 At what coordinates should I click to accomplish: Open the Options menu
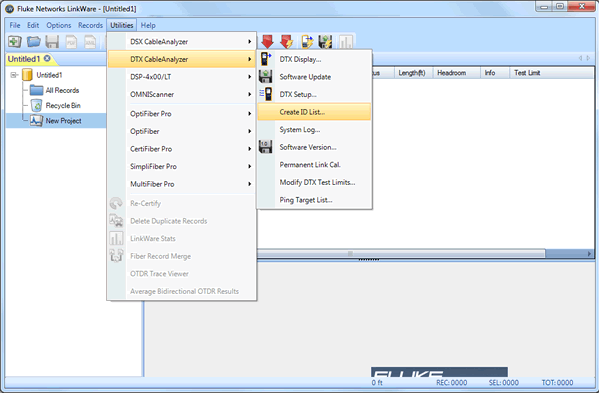pos(58,25)
